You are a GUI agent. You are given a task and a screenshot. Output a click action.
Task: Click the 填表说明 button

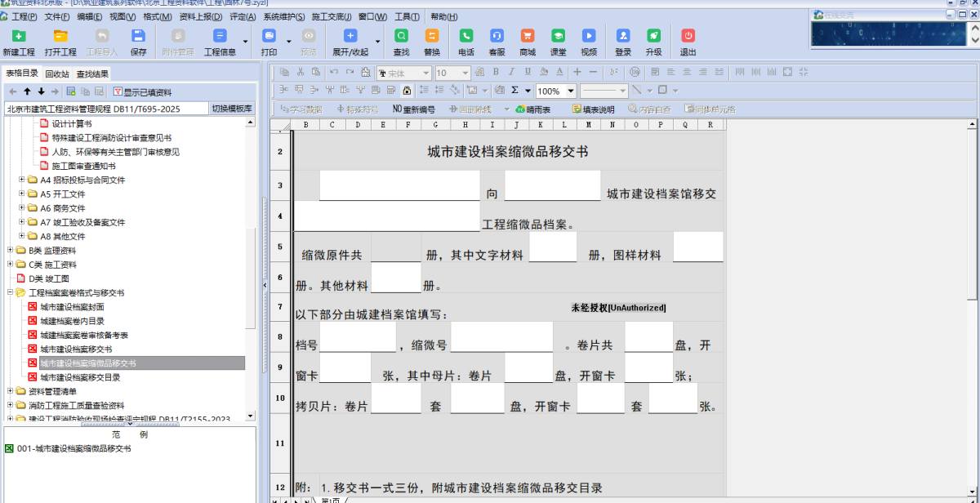(594, 109)
